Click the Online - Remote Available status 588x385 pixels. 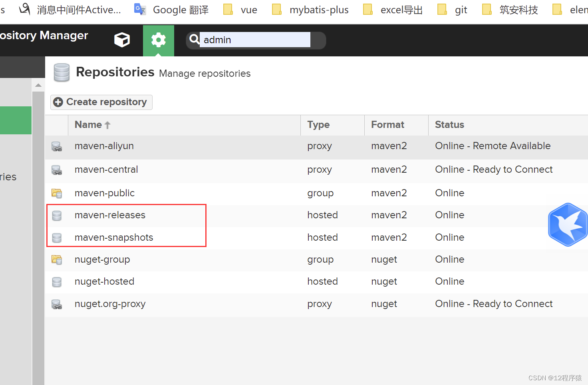(493, 146)
